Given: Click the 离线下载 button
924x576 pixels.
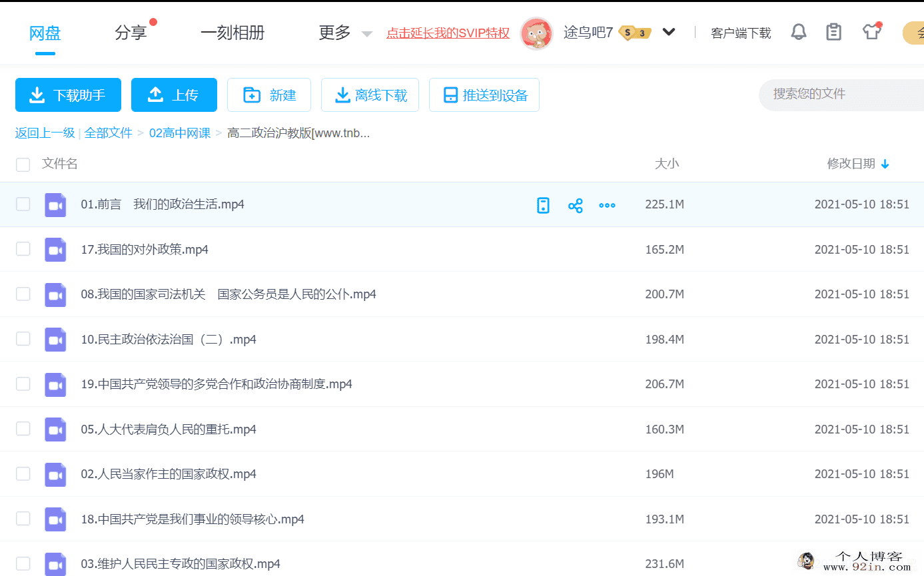Looking at the screenshot, I should coord(370,95).
